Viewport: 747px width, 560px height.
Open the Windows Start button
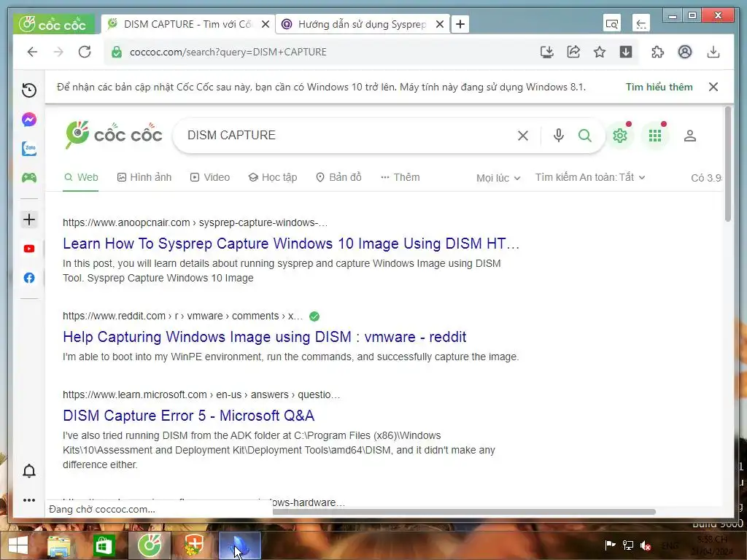click(18, 545)
